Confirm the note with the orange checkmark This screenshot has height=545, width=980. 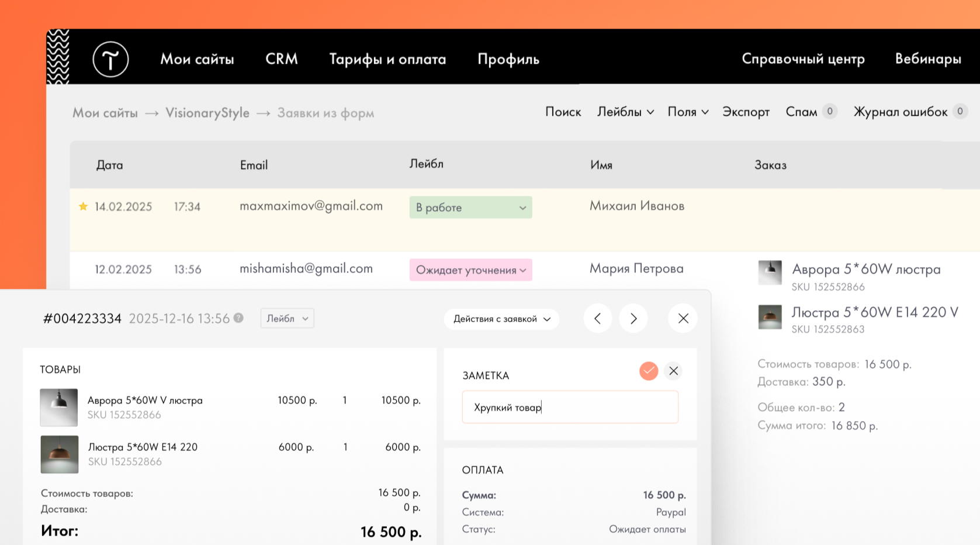(649, 371)
